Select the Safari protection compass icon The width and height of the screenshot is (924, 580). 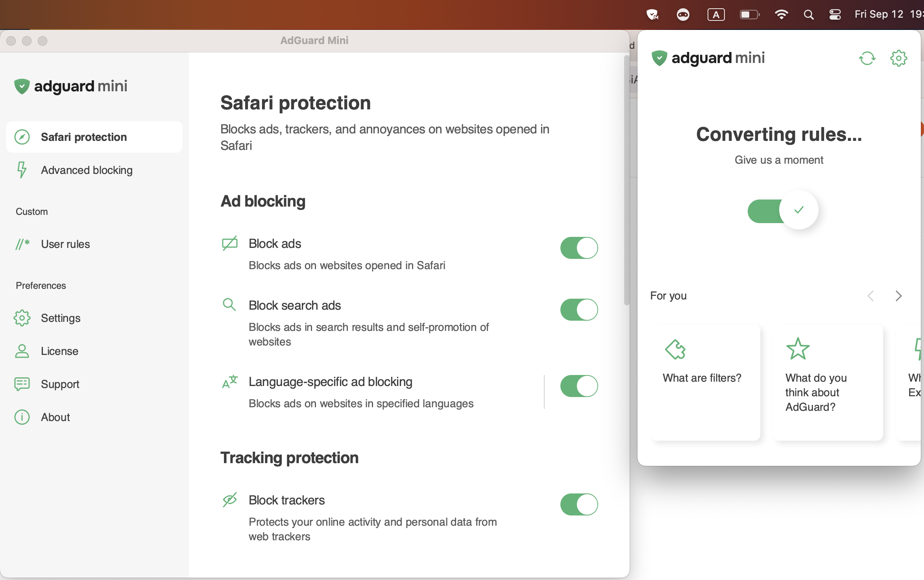coord(22,137)
